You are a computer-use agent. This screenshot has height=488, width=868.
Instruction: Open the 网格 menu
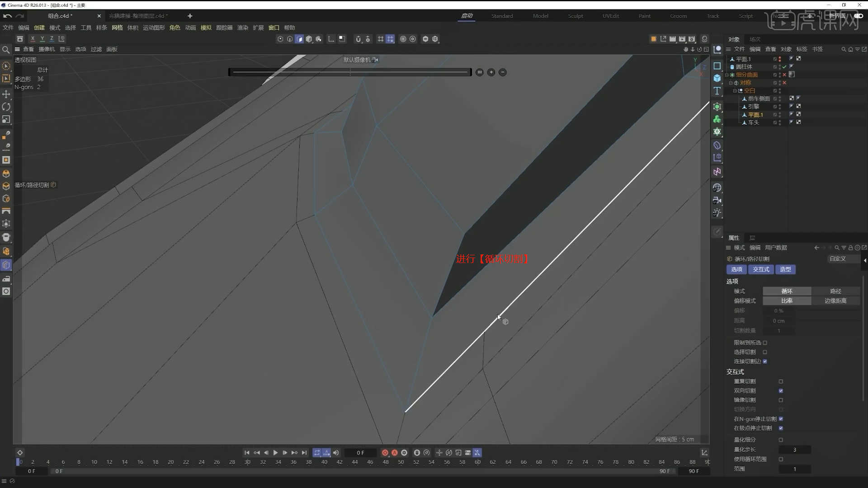(117, 28)
